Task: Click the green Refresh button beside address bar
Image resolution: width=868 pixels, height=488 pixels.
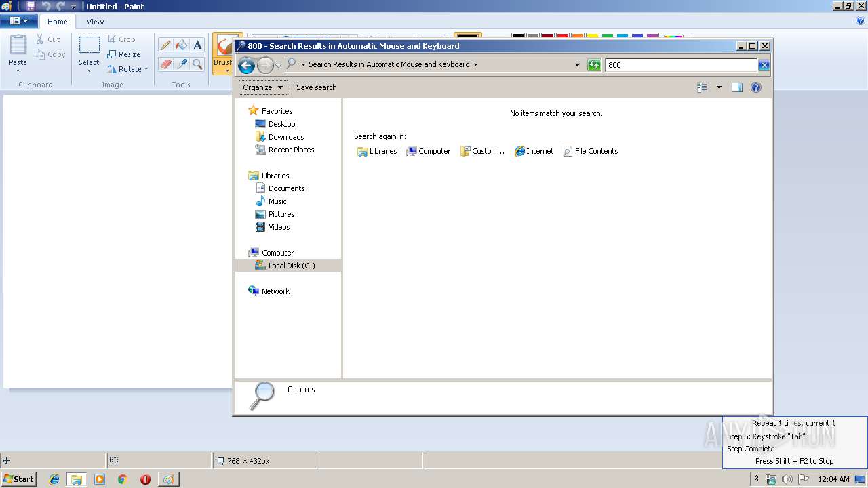Action: pos(594,65)
